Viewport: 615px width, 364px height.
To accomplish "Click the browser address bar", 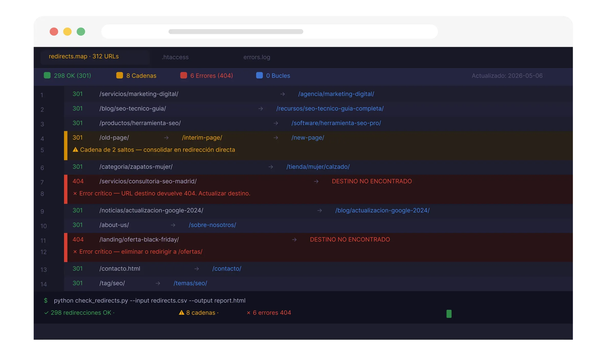I will 270,32.
